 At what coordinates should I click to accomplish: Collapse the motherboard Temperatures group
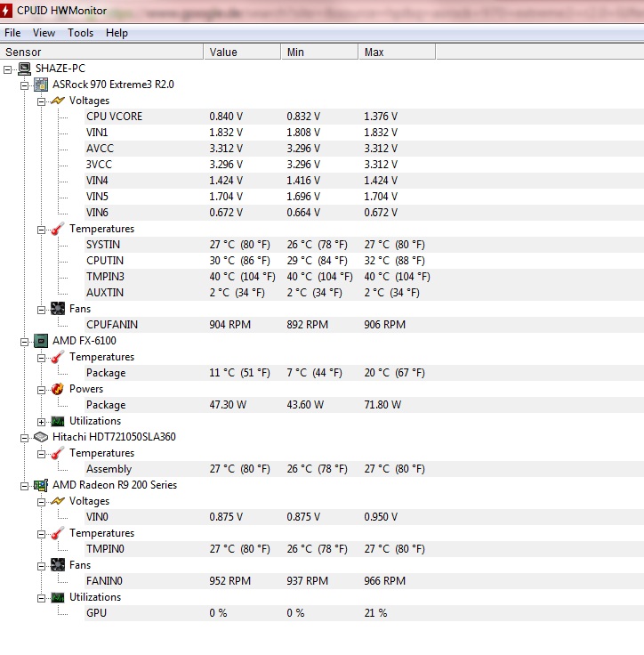click(x=41, y=230)
